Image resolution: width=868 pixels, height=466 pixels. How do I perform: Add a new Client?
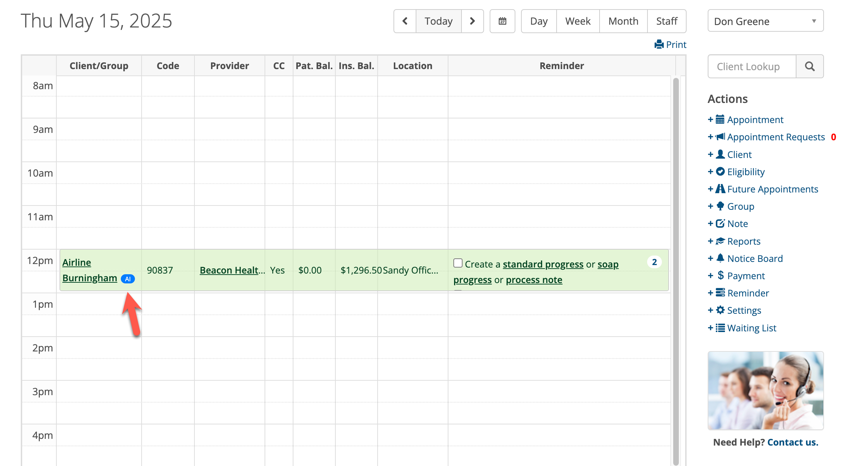739,154
